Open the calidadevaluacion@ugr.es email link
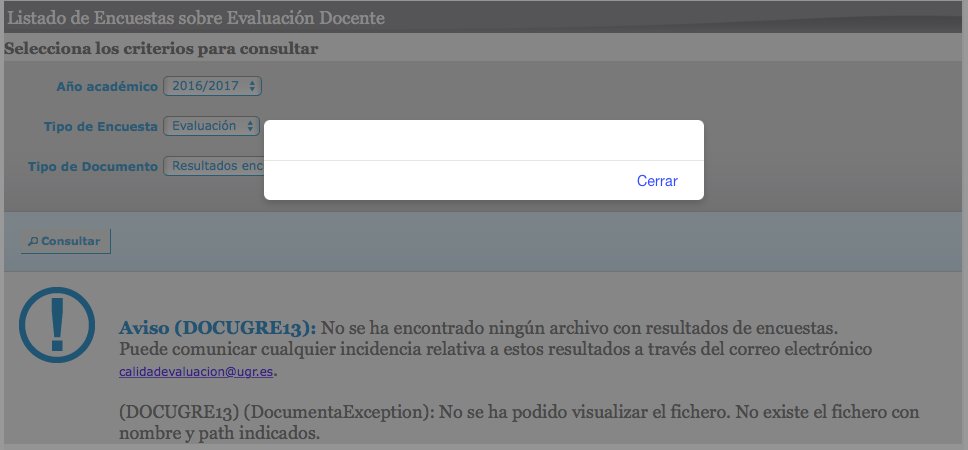 coord(196,372)
